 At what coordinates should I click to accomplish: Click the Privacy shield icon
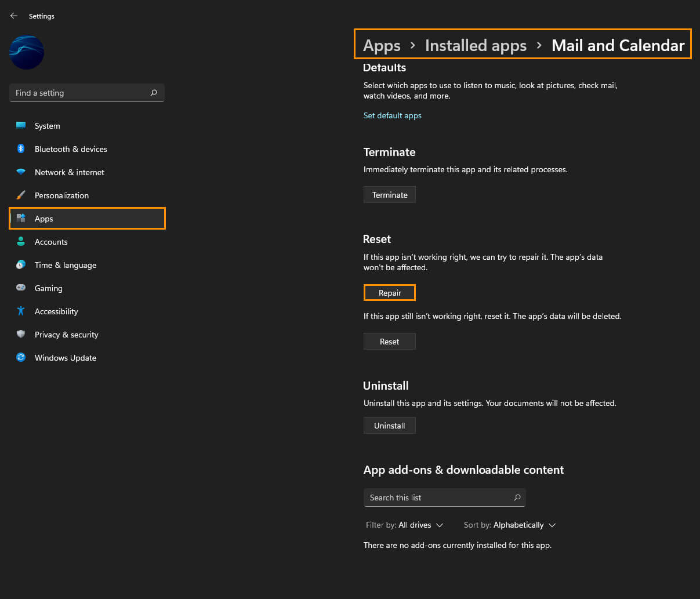21,335
